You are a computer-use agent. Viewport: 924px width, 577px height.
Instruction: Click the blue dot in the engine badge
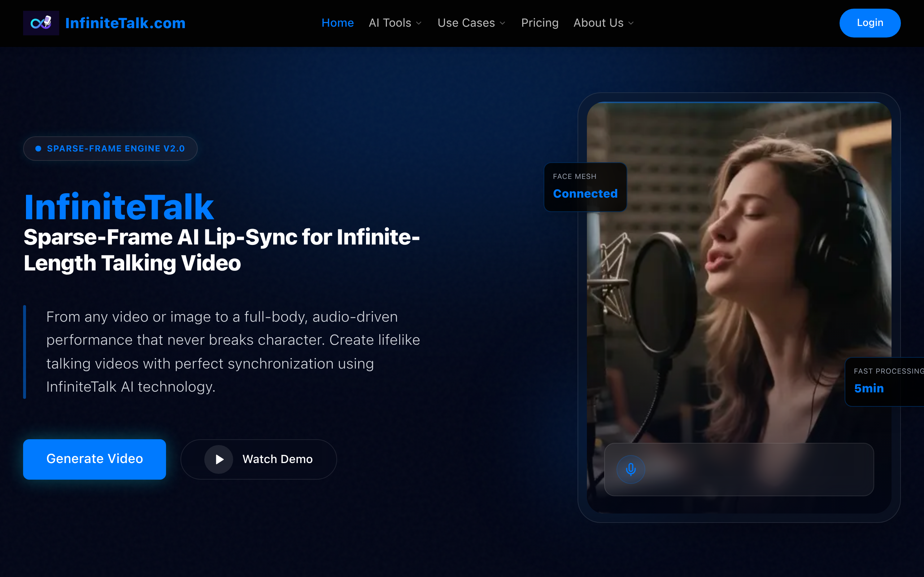pos(38,149)
